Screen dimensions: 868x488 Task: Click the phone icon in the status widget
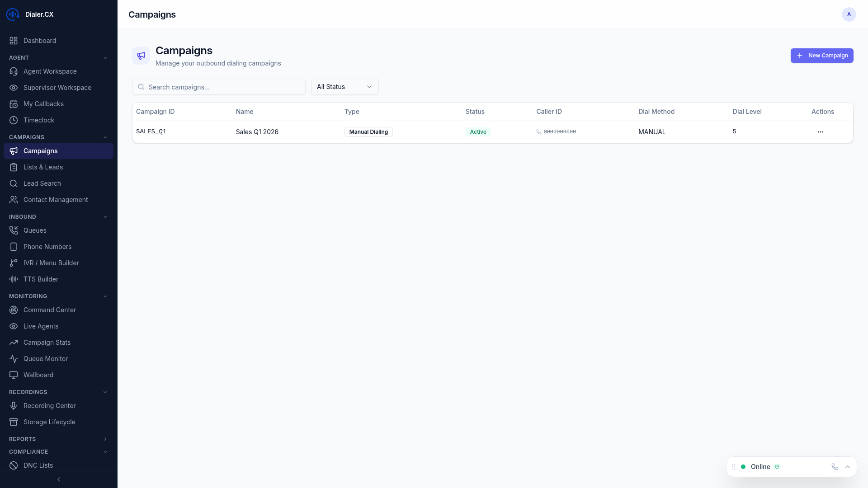coord(835,466)
